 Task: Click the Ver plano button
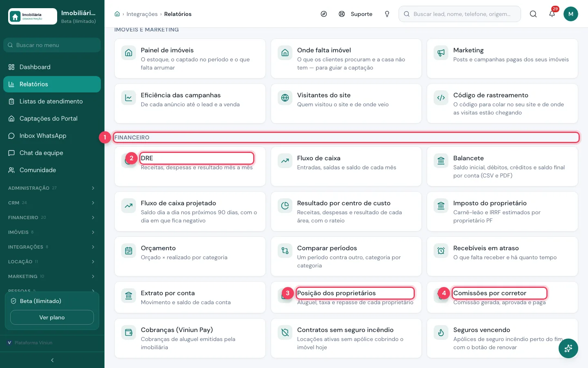pyautogui.click(x=52, y=317)
